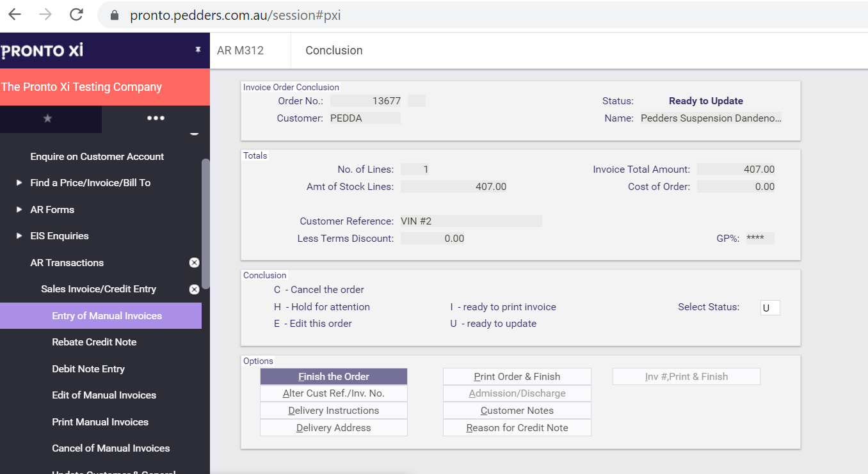Click the pin icon beside Pronto Xi logo

click(198, 50)
